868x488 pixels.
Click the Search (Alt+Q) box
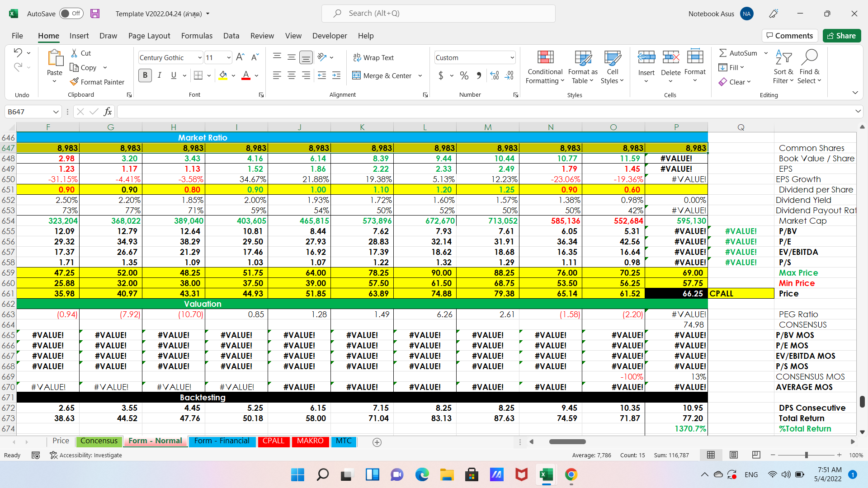pos(438,14)
